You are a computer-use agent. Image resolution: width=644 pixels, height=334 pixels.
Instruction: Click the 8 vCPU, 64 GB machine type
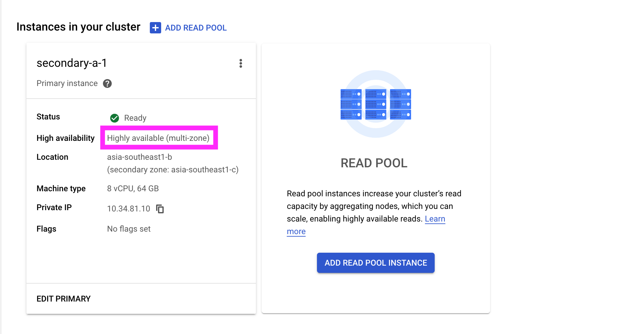click(x=133, y=188)
